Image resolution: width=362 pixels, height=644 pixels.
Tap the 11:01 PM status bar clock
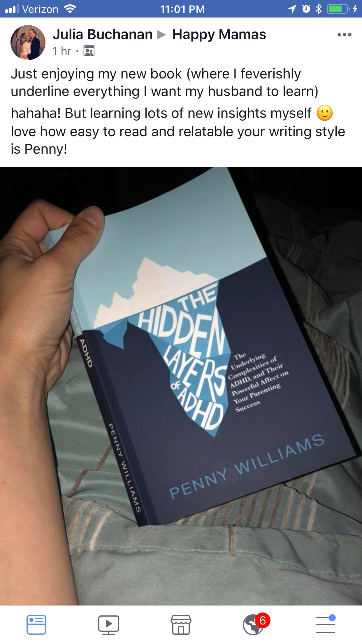click(x=182, y=9)
